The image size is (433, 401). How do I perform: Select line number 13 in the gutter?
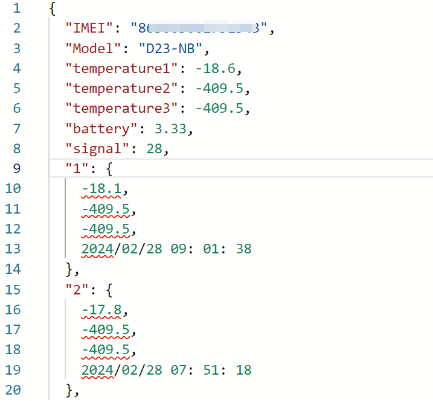13,249
